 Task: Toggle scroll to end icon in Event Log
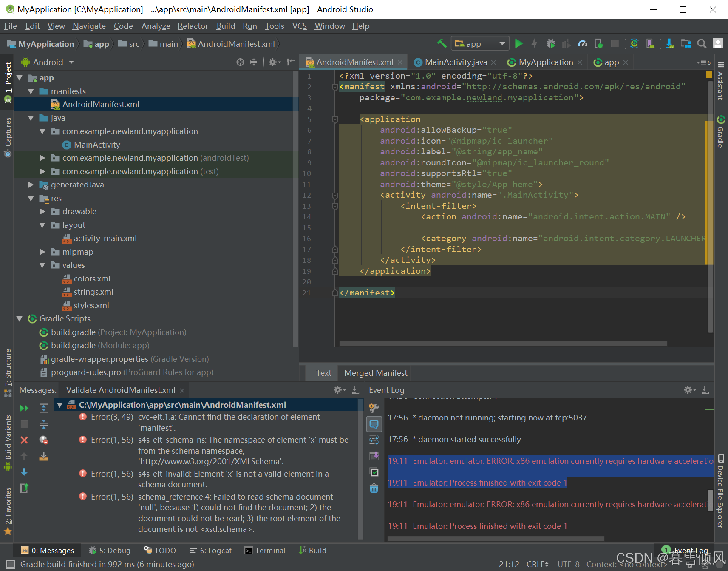[374, 456]
